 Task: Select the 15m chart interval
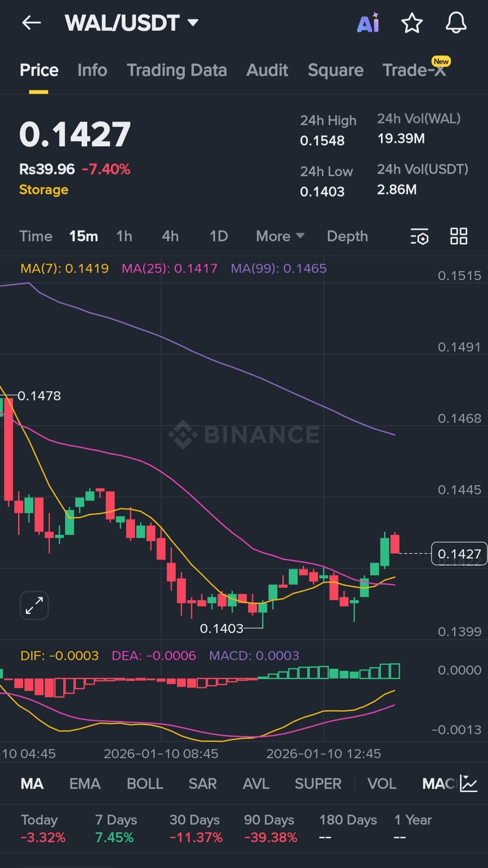coord(84,236)
